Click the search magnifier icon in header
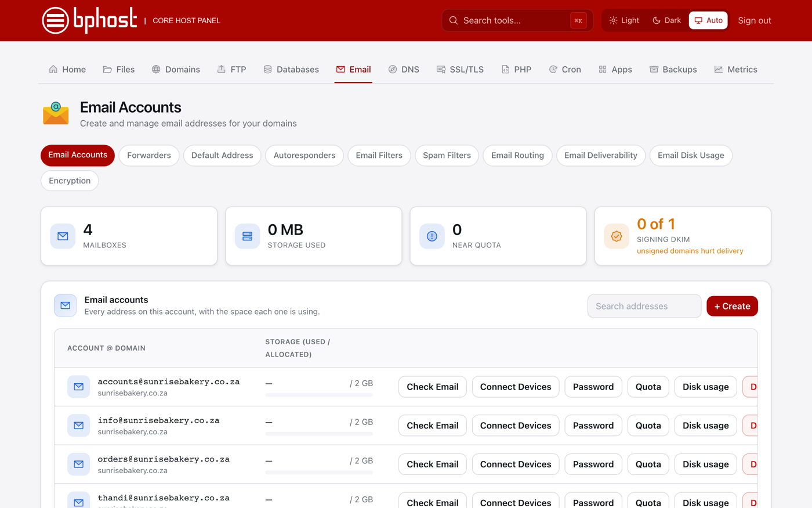The height and width of the screenshot is (508, 812). pos(454,20)
